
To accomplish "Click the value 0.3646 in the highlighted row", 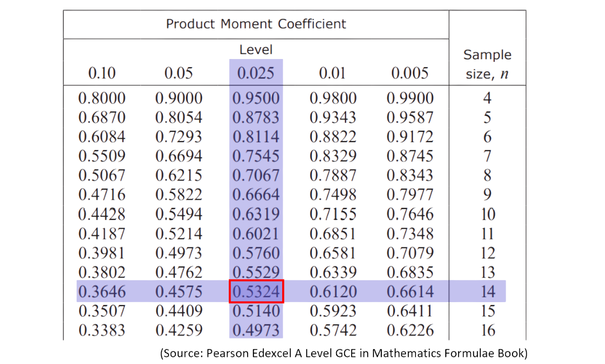I will click(102, 292).
